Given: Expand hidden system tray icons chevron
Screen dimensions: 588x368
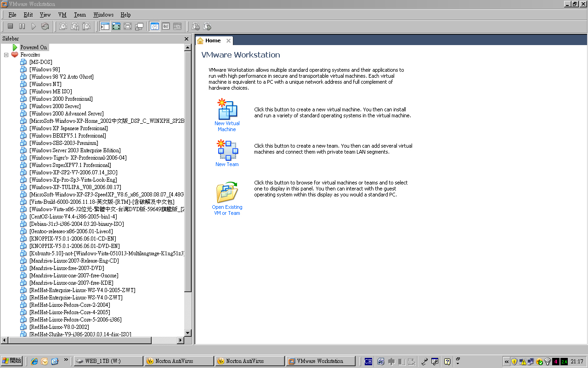Looking at the screenshot, I should pos(507,362).
